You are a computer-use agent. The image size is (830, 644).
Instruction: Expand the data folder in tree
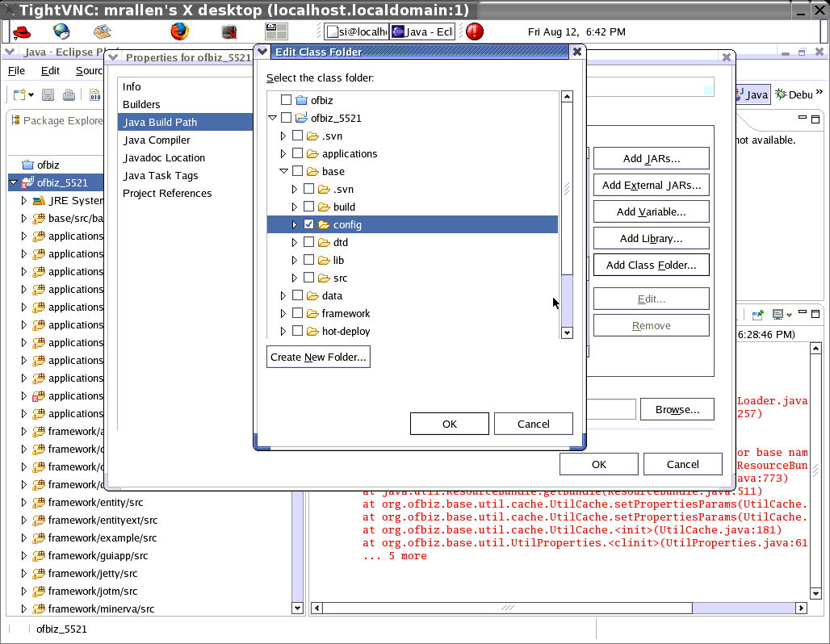coord(283,296)
